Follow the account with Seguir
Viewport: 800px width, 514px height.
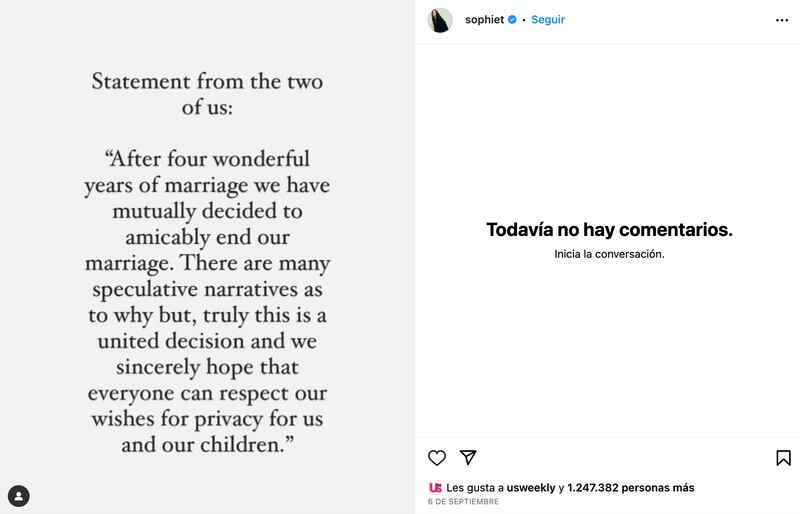(548, 19)
